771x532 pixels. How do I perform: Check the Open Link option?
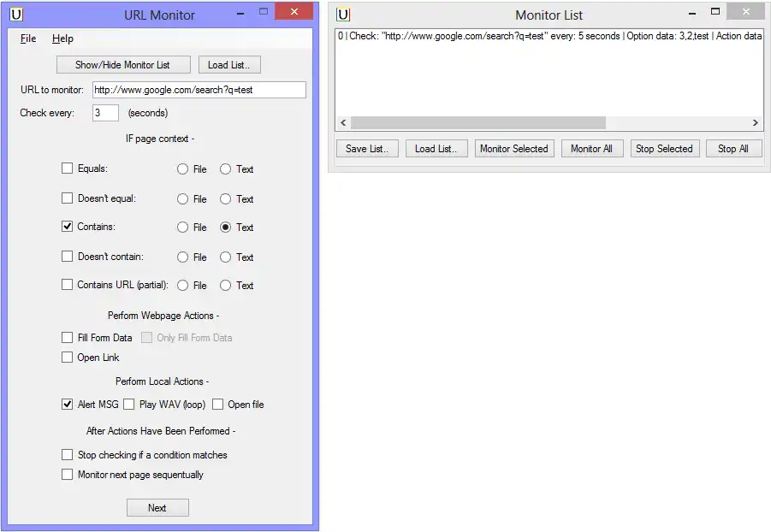point(67,357)
